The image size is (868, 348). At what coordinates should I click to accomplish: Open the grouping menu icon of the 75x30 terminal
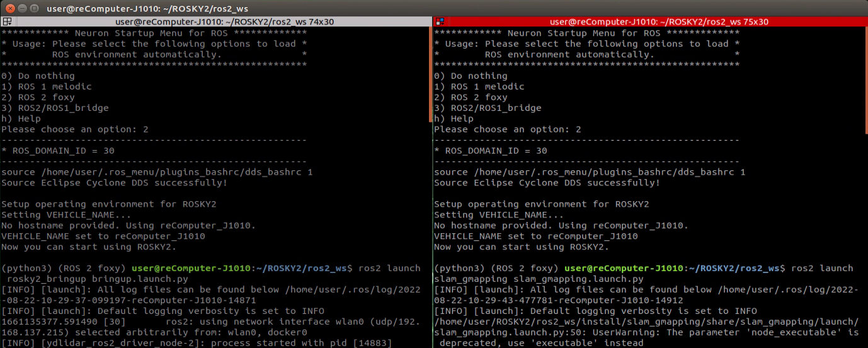440,21
